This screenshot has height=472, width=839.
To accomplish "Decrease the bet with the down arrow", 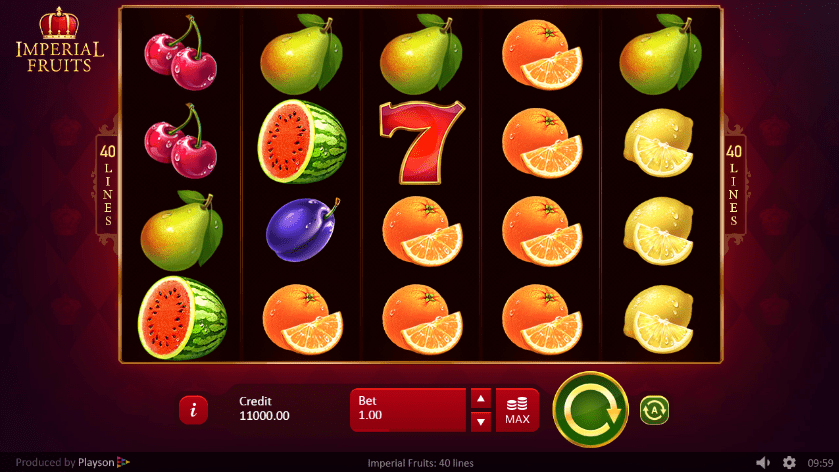I will tap(480, 422).
